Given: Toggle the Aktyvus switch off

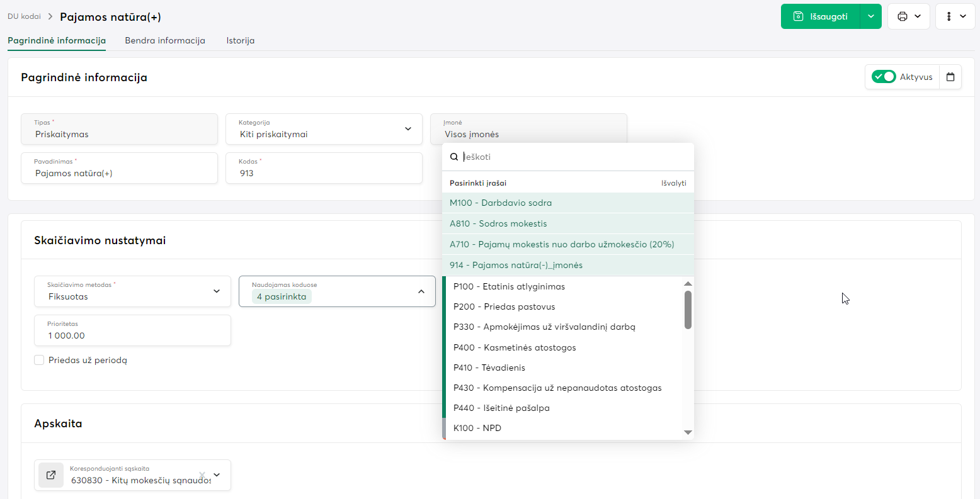Looking at the screenshot, I should [884, 77].
